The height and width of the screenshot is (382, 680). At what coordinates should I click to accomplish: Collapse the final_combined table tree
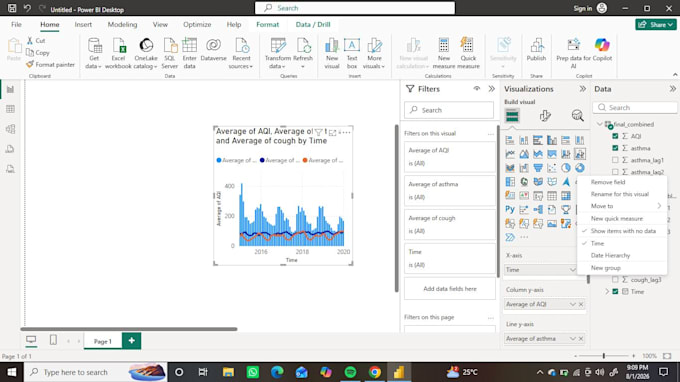coord(600,124)
